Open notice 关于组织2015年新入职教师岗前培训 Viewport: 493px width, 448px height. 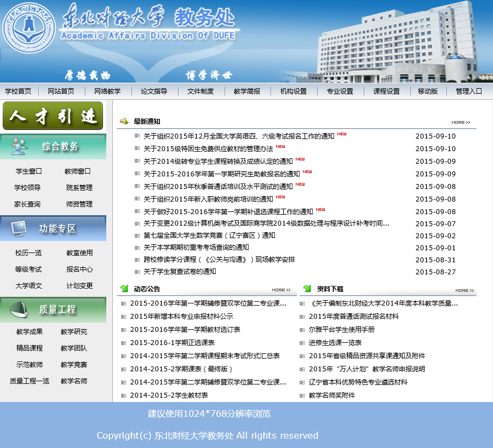click(208, 199)
